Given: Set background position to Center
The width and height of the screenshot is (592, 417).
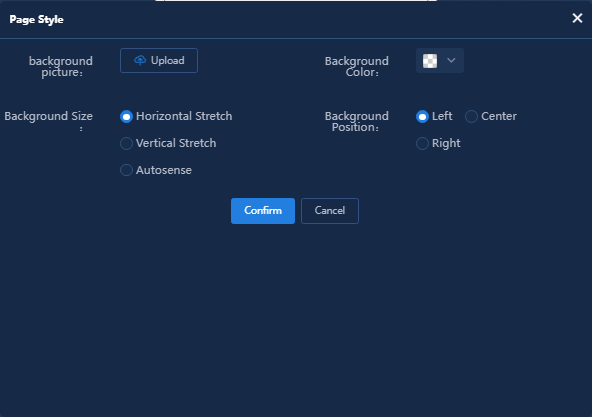Looking at the screenshot, I should click(x=471, y=116).
